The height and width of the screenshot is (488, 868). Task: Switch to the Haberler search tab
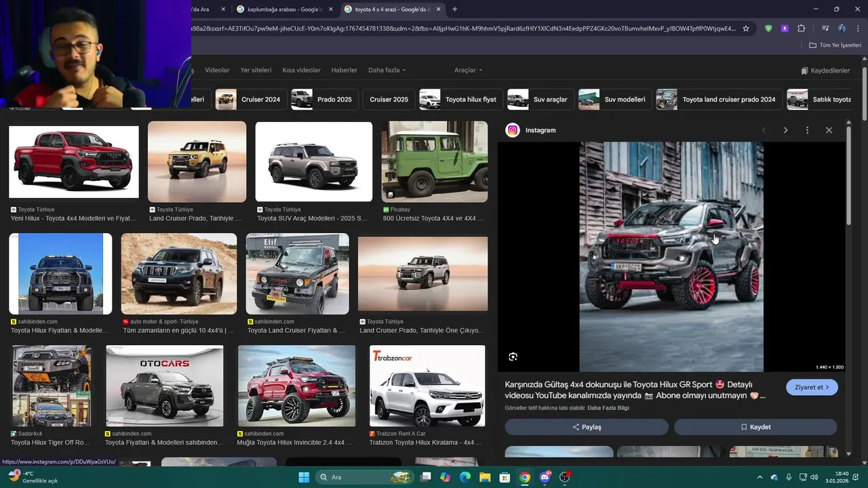click(344, 70)
